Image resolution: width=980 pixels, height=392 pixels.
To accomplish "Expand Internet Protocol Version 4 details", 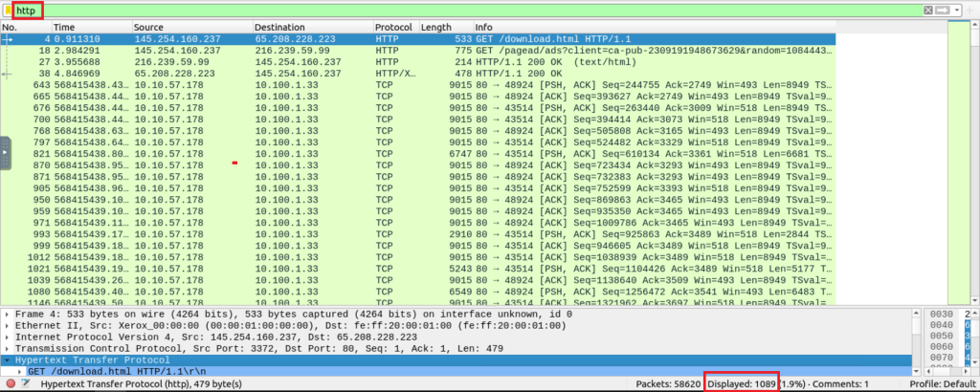I will point(7,338).
